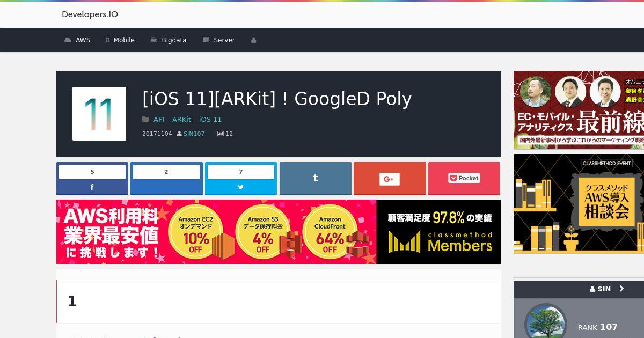This screenshot has height=338, width=644.
Task: Click the user icon in navigation bar
Action: coord(254,40)
